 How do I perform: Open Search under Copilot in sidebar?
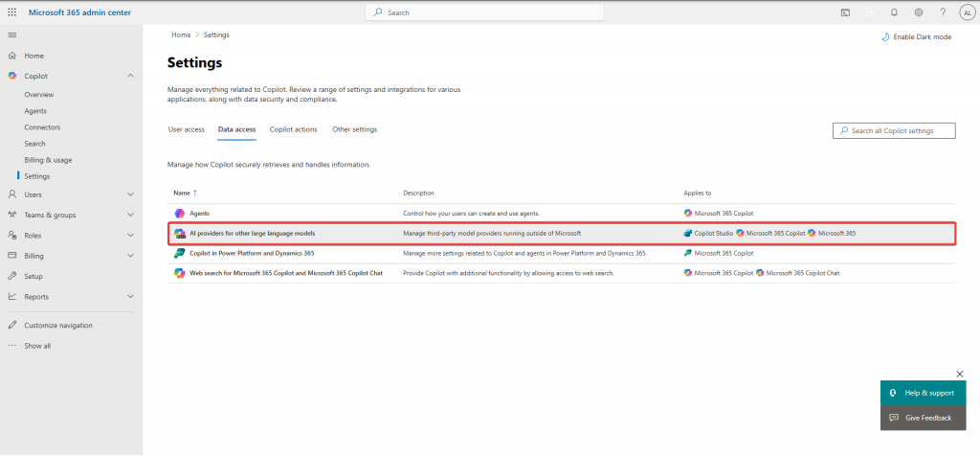point(35,144)
